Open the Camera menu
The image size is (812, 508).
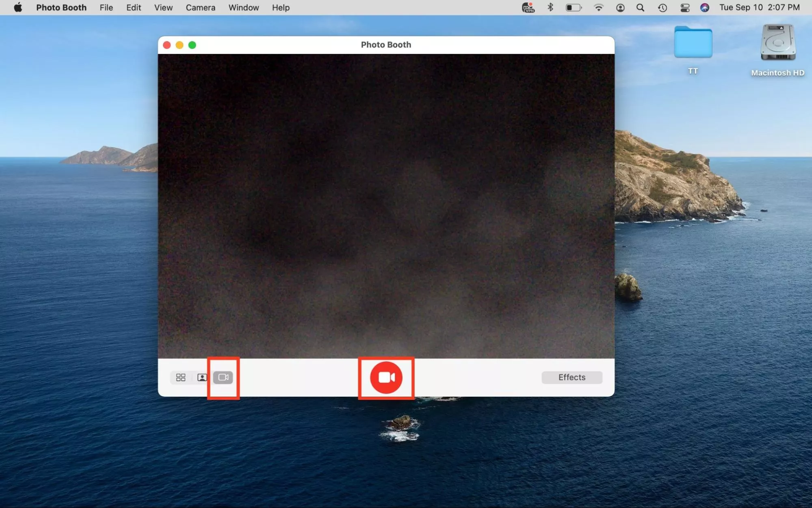click(x=200, y=8)
